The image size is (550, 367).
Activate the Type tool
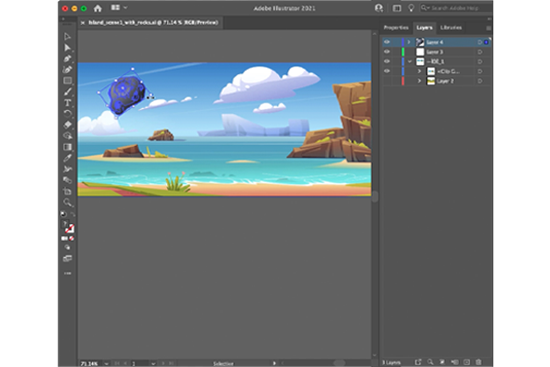67,103
